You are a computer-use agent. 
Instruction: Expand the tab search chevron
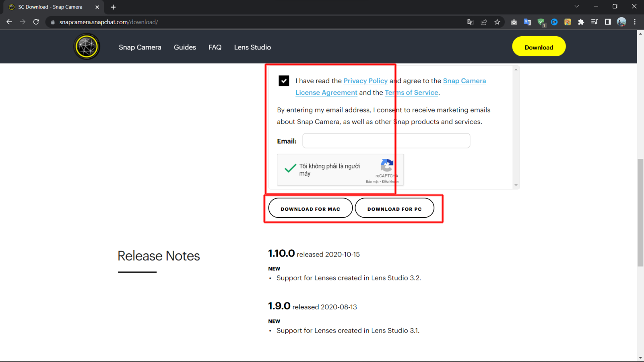click(576, 6)
